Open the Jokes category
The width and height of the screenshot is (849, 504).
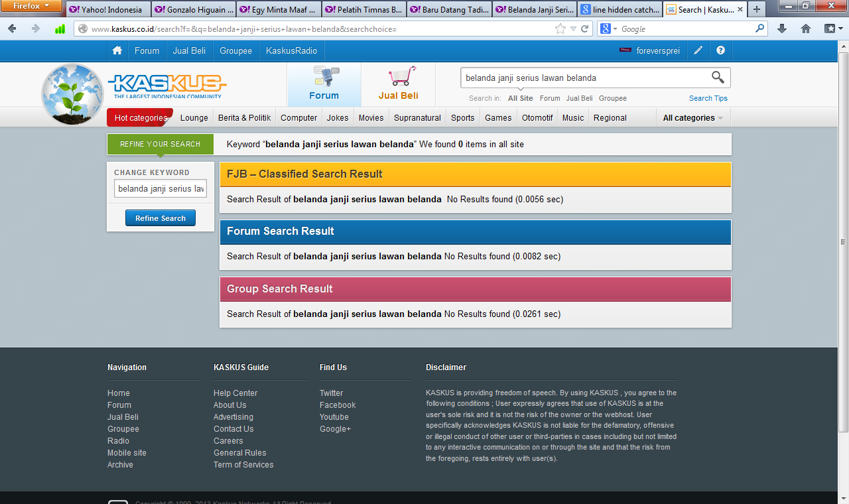click(338, 117)
